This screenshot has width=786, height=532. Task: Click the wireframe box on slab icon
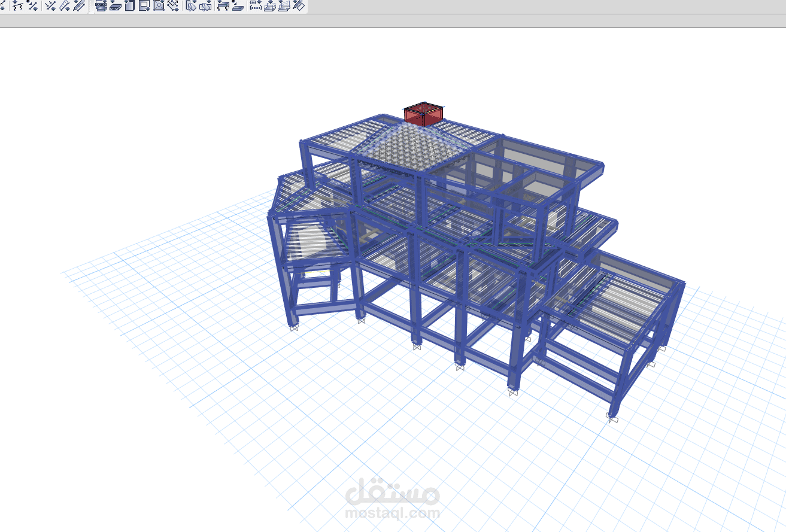(270, 6)
